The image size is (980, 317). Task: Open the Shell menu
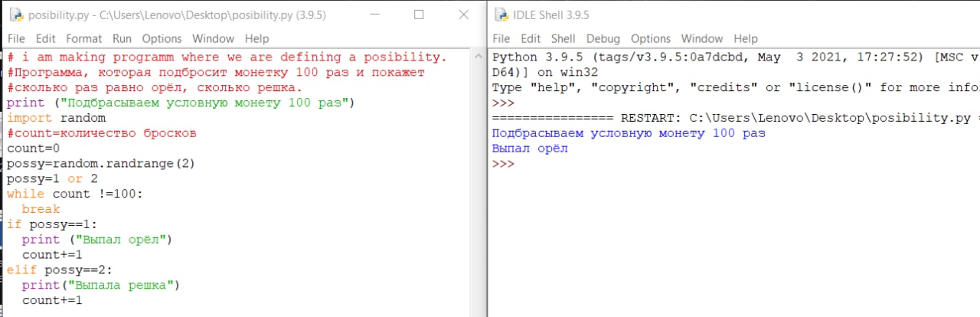(x=563, y=38)
